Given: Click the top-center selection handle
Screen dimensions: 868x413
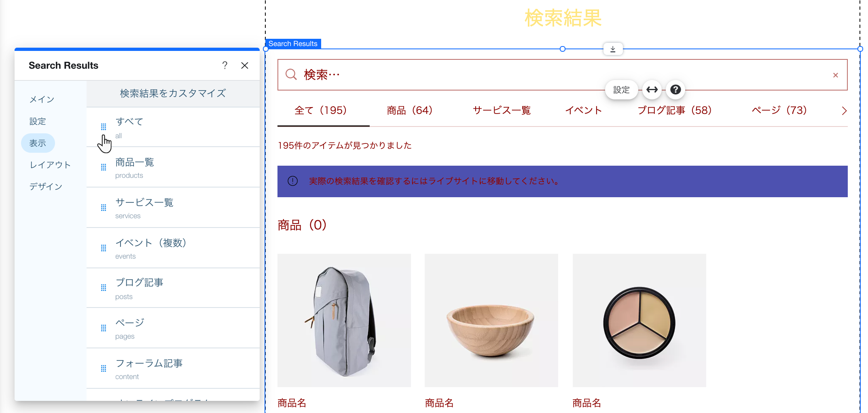Looking at the screenshot, I should (563, 49).
